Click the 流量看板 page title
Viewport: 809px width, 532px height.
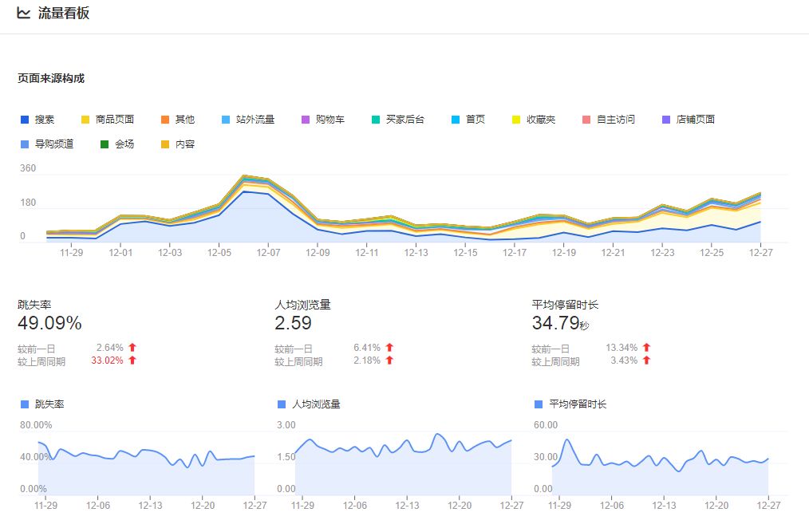(64, 13)
